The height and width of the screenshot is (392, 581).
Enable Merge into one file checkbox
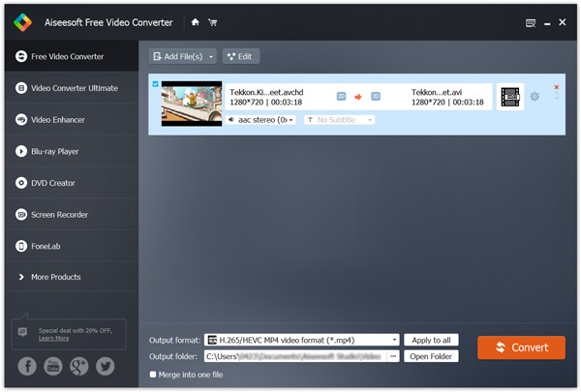153,375
